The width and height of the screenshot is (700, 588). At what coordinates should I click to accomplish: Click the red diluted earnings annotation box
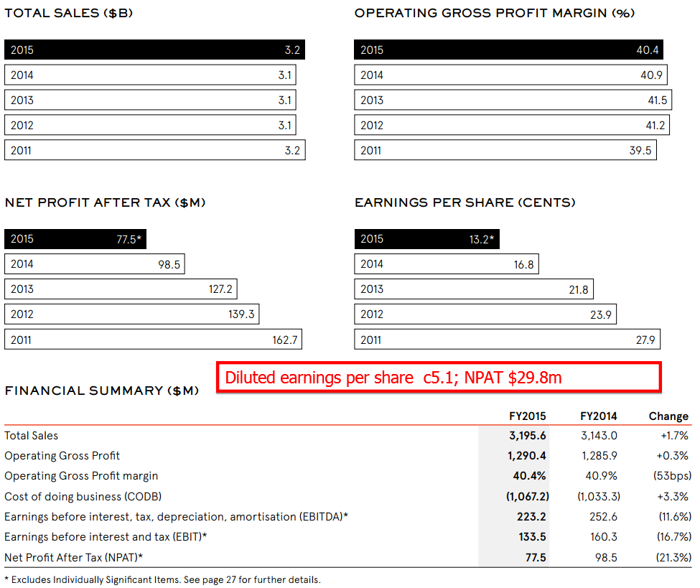tap(439, 378)
